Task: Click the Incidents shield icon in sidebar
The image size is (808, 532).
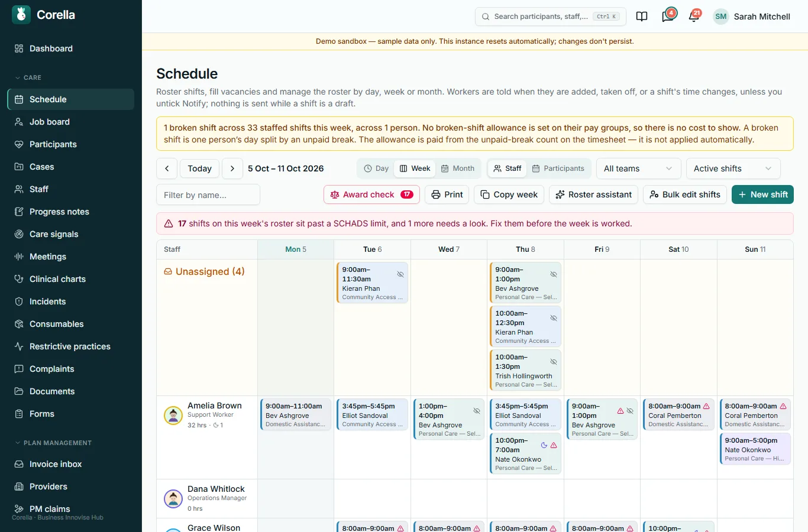Action: [19, 301]
